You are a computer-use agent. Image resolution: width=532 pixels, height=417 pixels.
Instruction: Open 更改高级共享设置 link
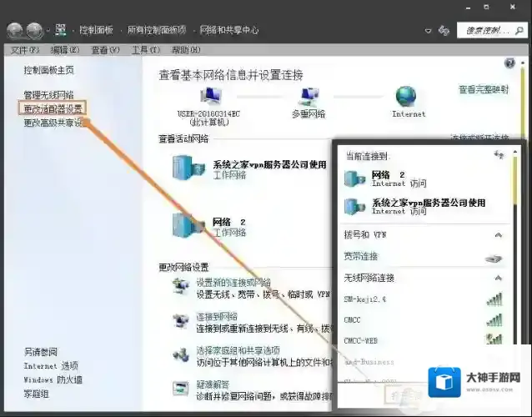(53, 123)
